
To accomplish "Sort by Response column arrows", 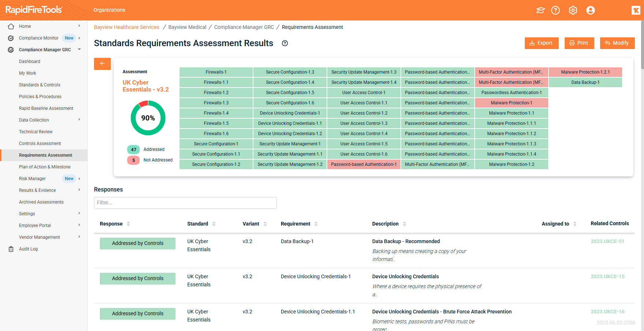I will (x=128, y=224).
